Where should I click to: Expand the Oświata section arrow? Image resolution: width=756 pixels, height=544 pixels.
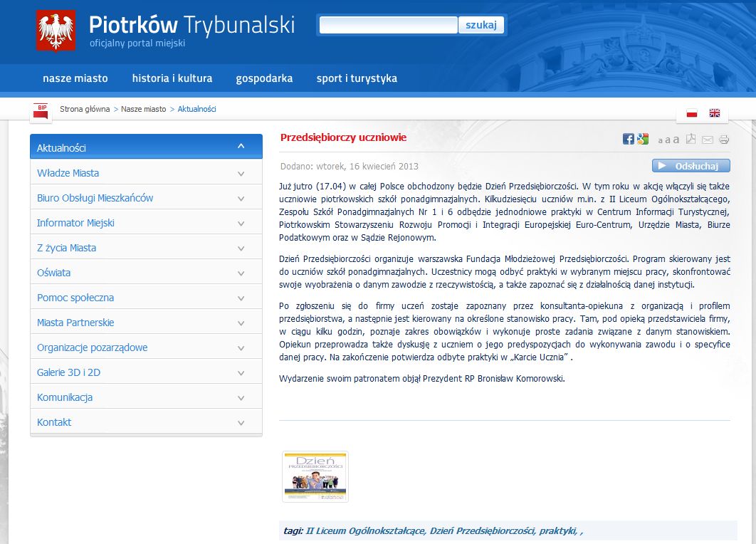241,273
